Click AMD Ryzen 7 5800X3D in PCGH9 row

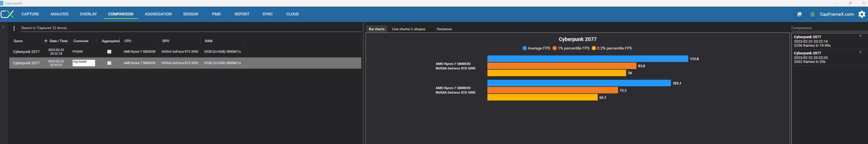point(140,52)
